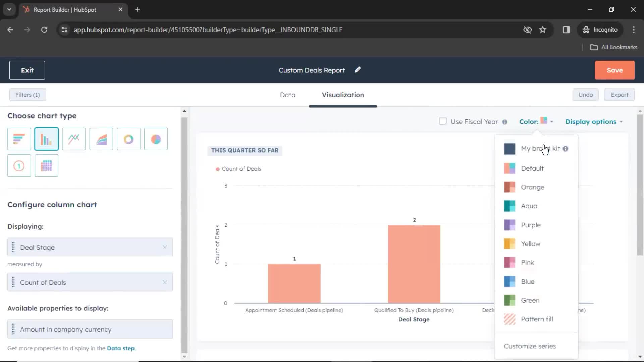Choose My brand kit color palette
This screenshot has width=644, height=362.
coord(536,149)
